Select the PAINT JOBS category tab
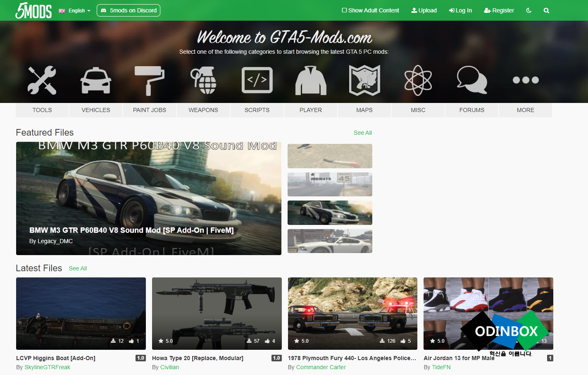Image resolution: width=588 pixels, height=375 pixels. click(x=150, y=110)
